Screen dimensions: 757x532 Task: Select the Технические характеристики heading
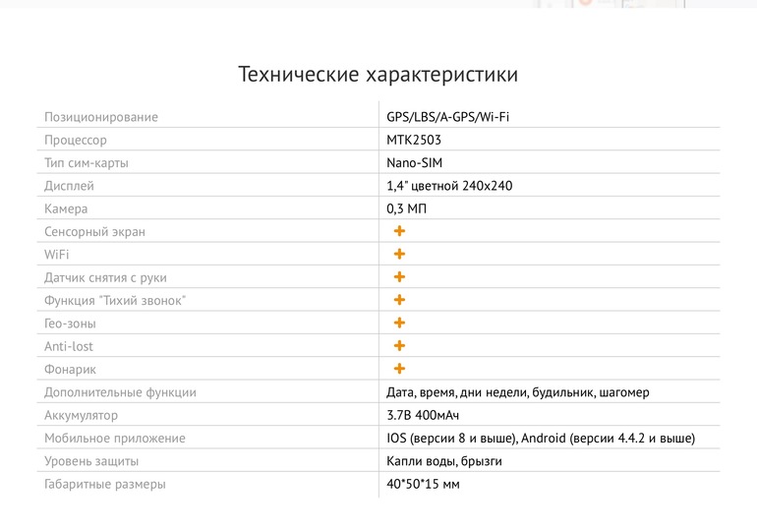pyautogui.click(x=378, y=75)
